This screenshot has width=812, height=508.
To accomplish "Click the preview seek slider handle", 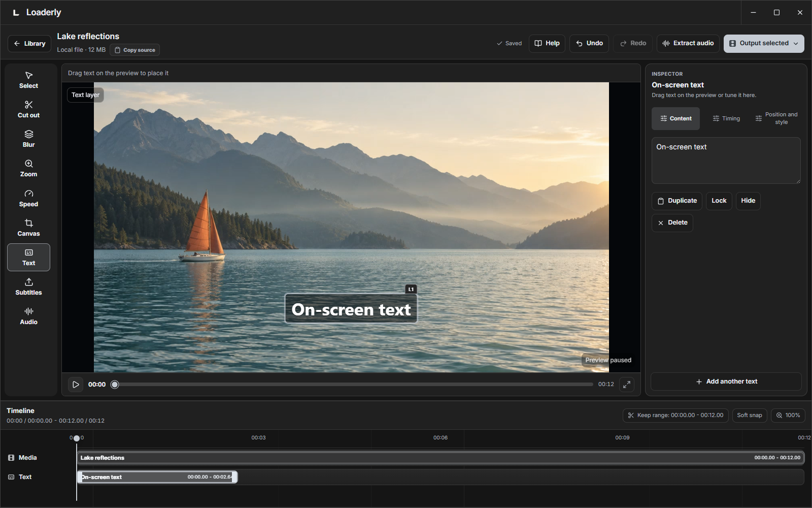I will coord(115,385).
